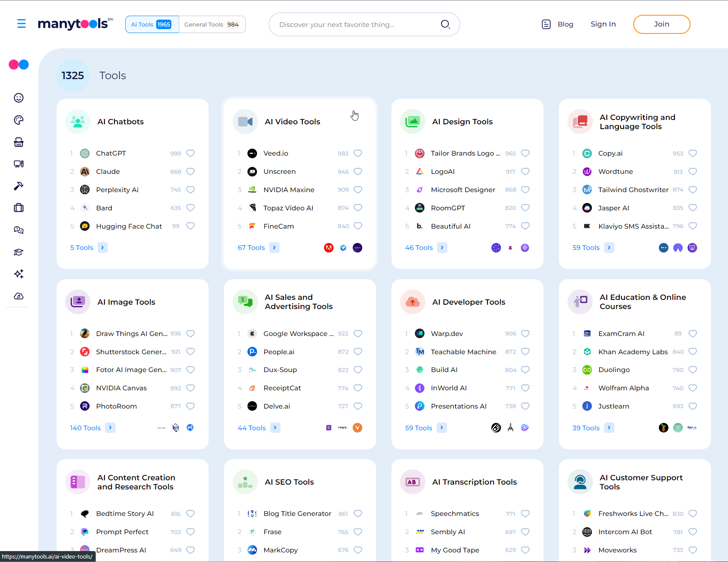The image size is (728, 562).
Task: Open the Blog Title Generator listing
Action: pyautogui.click(x=297, y=514)
